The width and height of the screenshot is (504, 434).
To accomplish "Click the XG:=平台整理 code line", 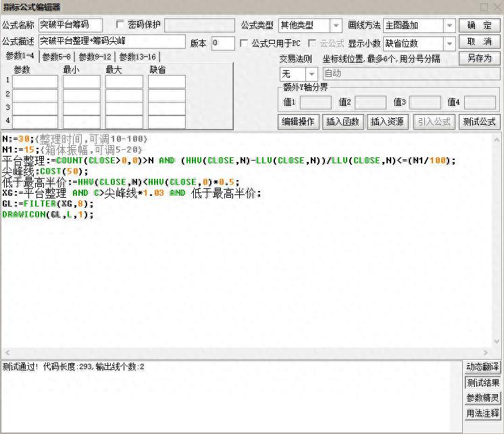I will pos(131,193).
